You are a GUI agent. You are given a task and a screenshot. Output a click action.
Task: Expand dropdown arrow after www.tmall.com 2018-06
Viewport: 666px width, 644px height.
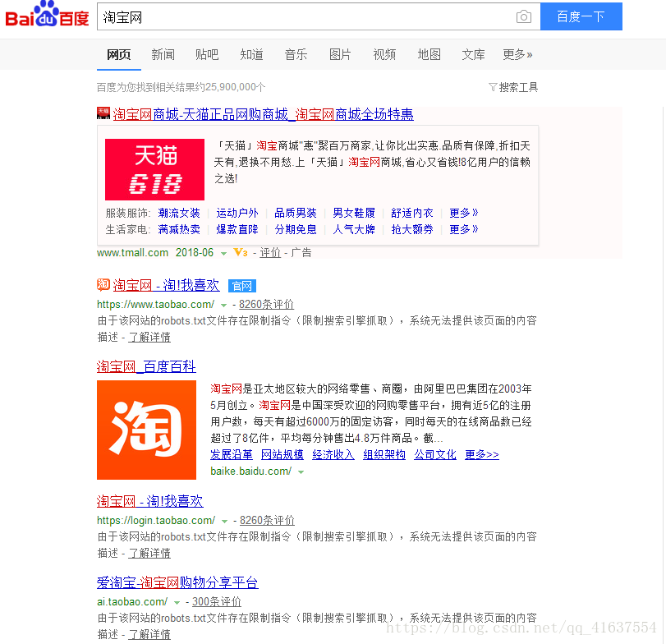point(223,254)
